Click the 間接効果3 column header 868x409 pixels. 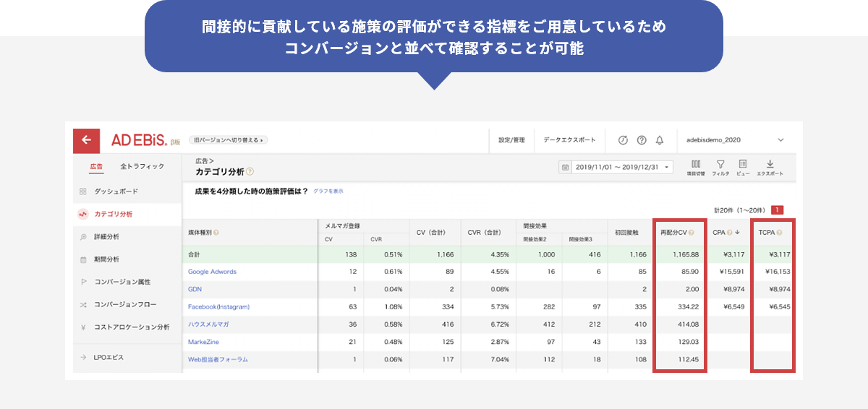[581, 239]
